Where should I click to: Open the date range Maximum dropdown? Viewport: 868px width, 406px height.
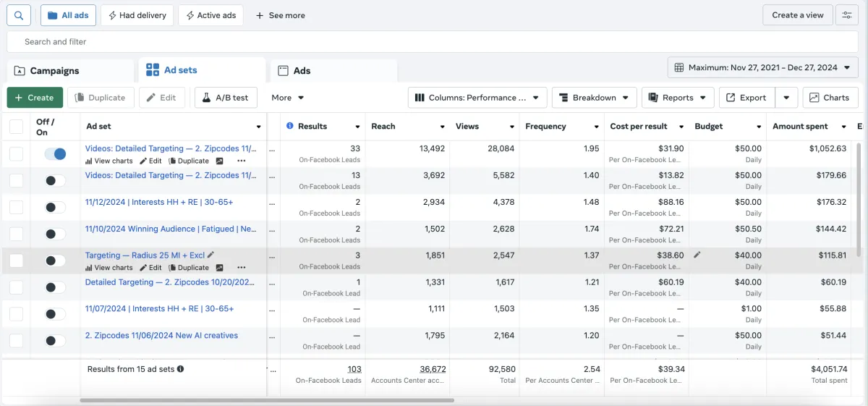click(762, 67)
